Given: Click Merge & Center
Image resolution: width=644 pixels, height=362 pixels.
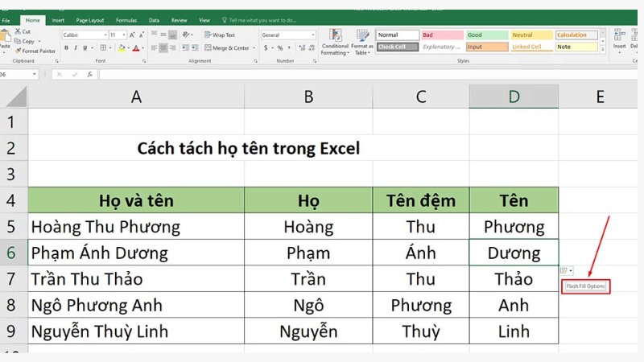Looking at the screenshot, I should coord(227,48).
